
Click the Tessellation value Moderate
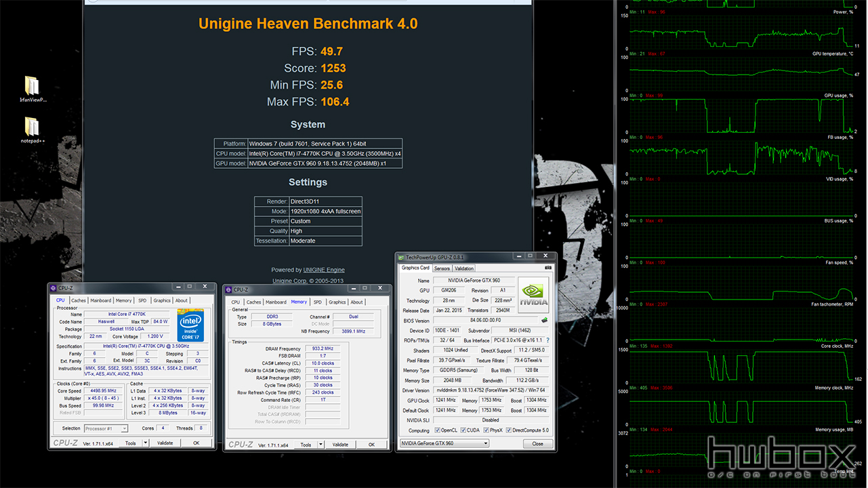click(302, 241)
